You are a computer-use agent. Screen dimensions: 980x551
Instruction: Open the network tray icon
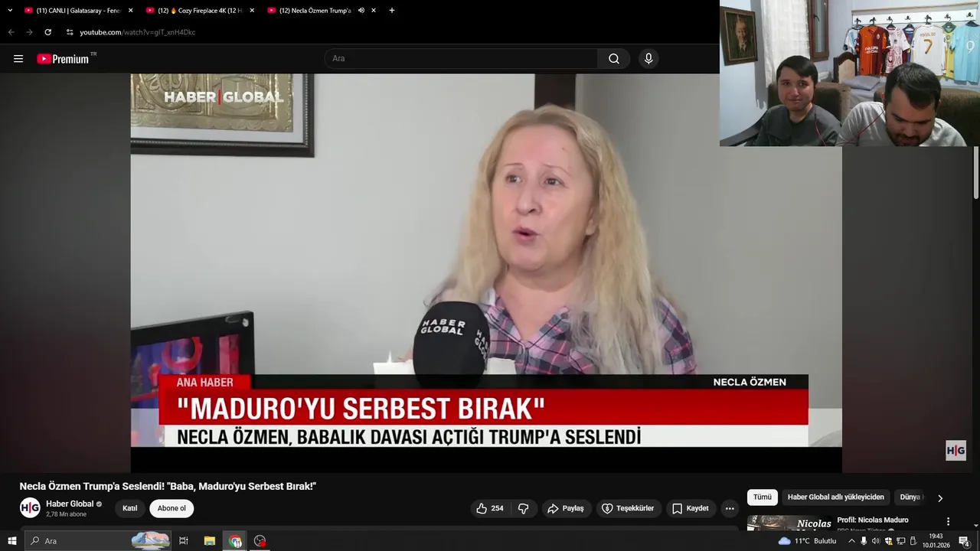click(901, 541)
